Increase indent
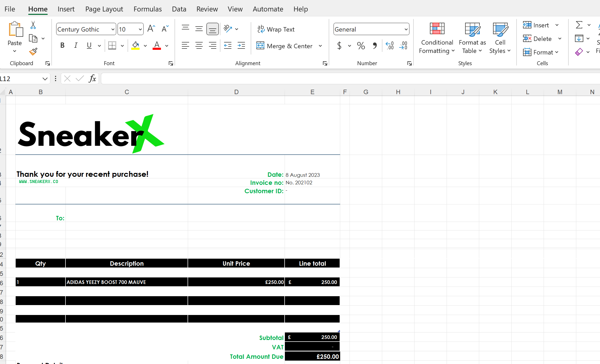 [x=241, y=45]
